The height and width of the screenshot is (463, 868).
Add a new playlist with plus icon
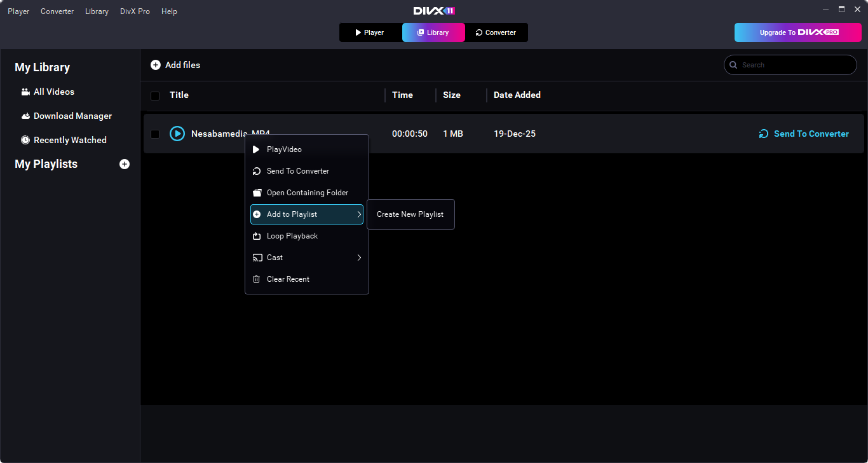pyautogui.click(x=125, y=164)
